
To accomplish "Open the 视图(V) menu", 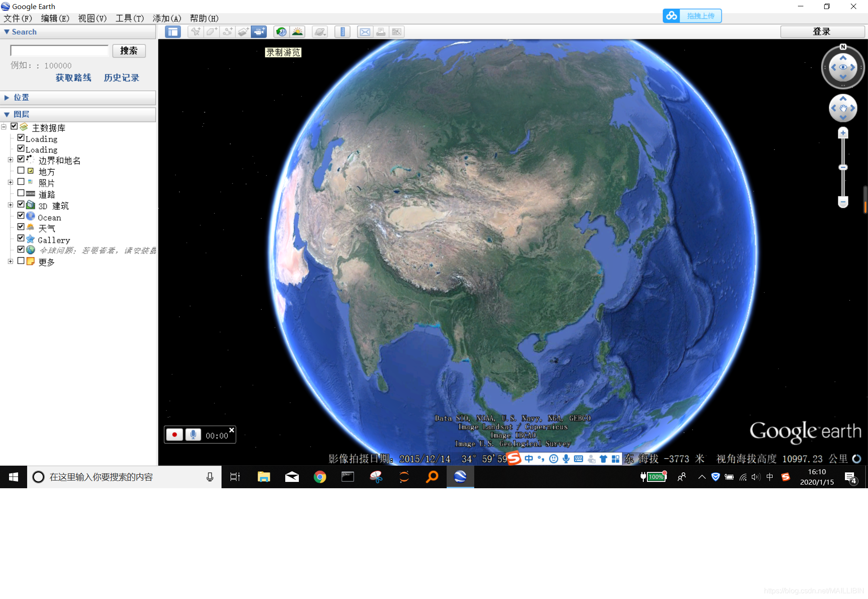I will [x=92, y=19].
